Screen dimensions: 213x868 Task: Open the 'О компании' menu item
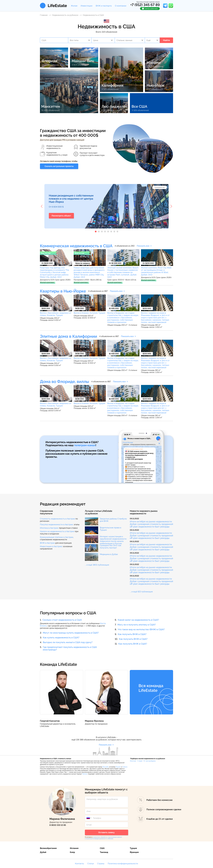tap(120, 6)
